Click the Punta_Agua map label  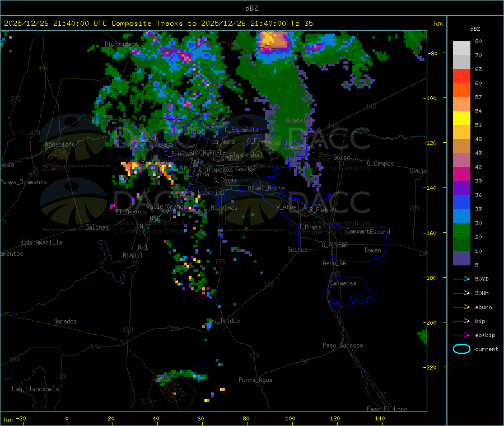pyautogui.click(x=255, y=380)
